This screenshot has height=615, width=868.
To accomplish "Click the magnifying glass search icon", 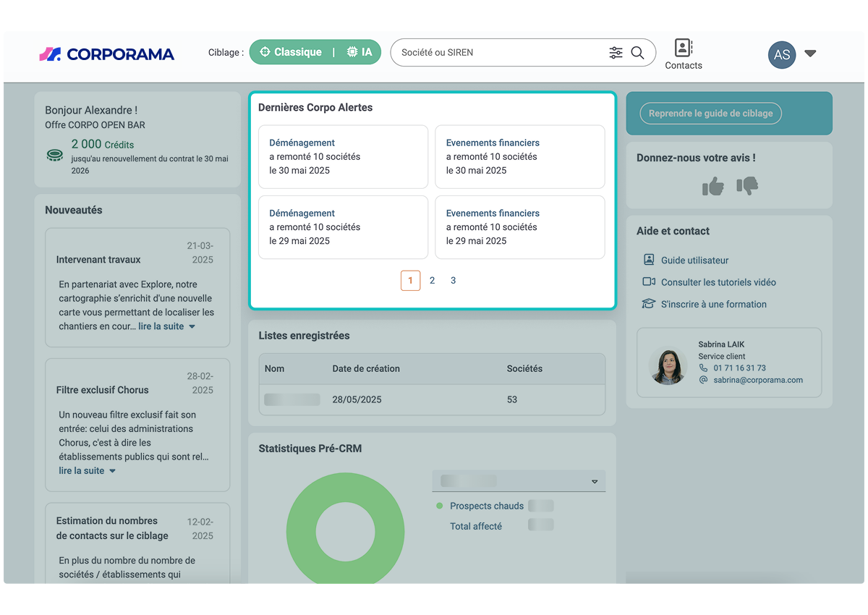I will click(x=637, y=53).
